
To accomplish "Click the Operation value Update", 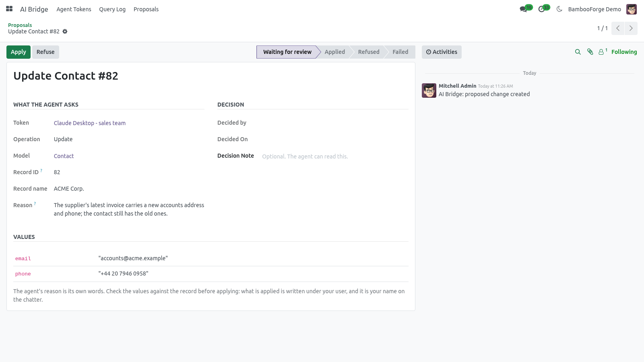I will coord(63,139).
